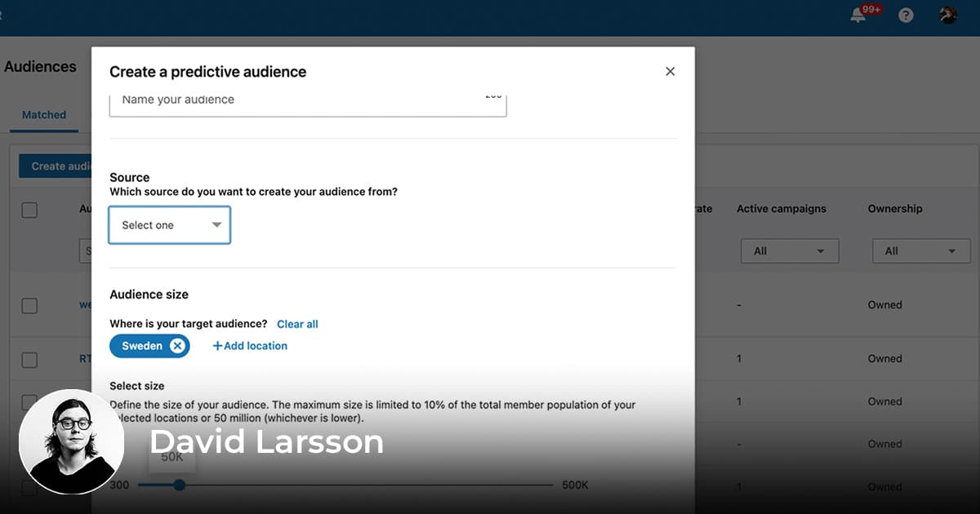Adjust the audience size slider handle
The image size is (980, 514).
[180, 485]
